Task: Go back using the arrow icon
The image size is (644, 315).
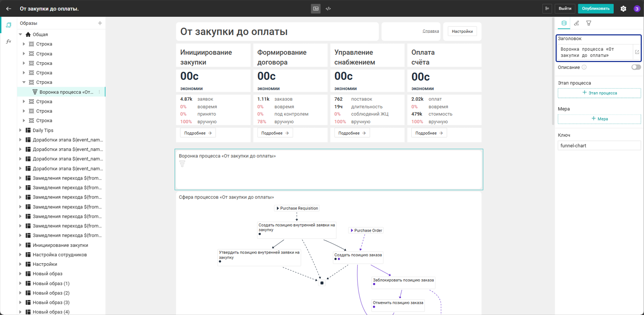Action: click(x=9, y=9)
